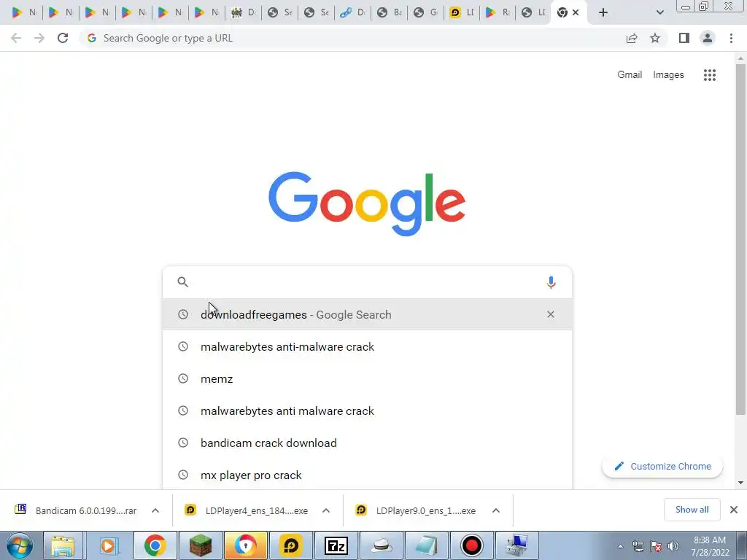This screenshot has height=560, width=747.
Task: Expand options for LDPlayer4 exe download
Action: pyautogui.click(x=326, y=510)
